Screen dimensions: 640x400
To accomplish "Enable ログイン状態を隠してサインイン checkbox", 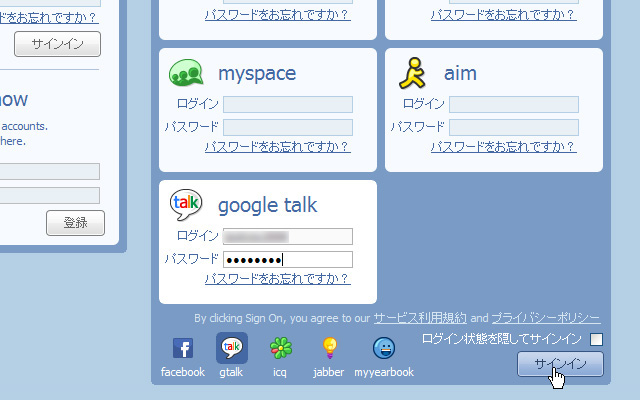I will [596, 339].
